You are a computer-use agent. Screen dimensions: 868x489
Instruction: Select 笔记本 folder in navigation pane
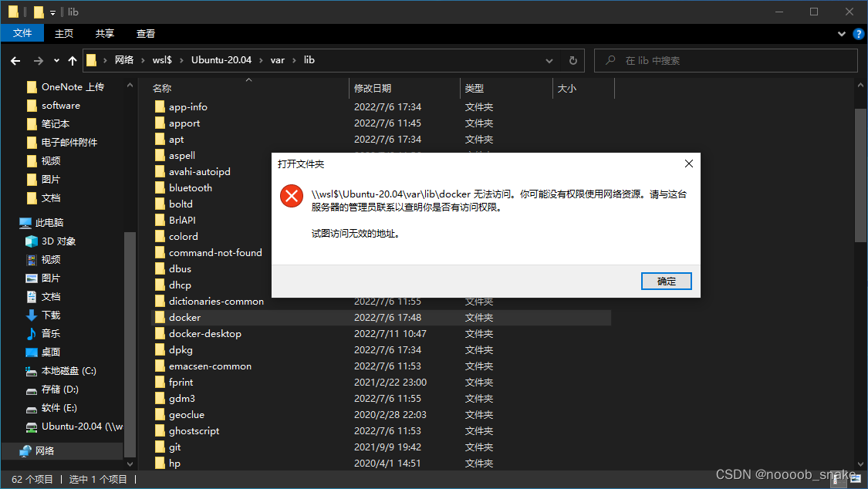point(56,124)
